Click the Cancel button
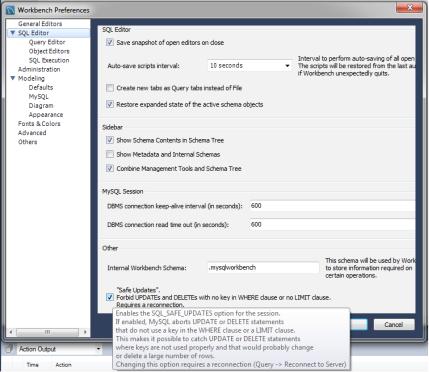This screenshot has width=429, height=372. (x=394, y=325)
